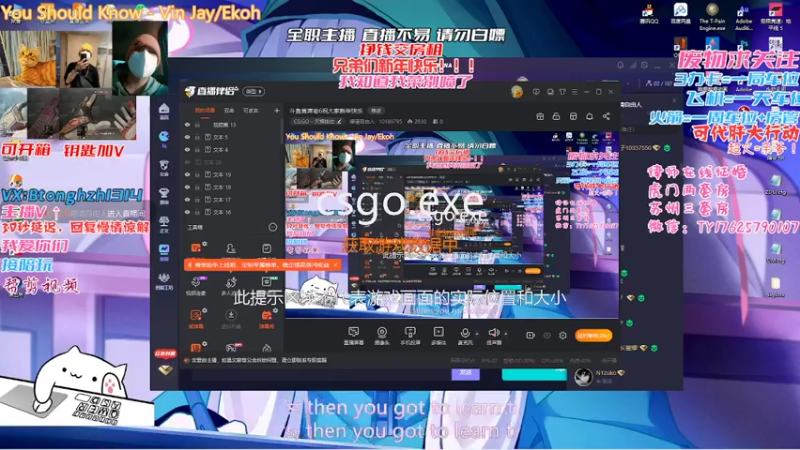Click the cyan button beside 发送
This screenshot has width=800, height=450.
pos(534,374)
